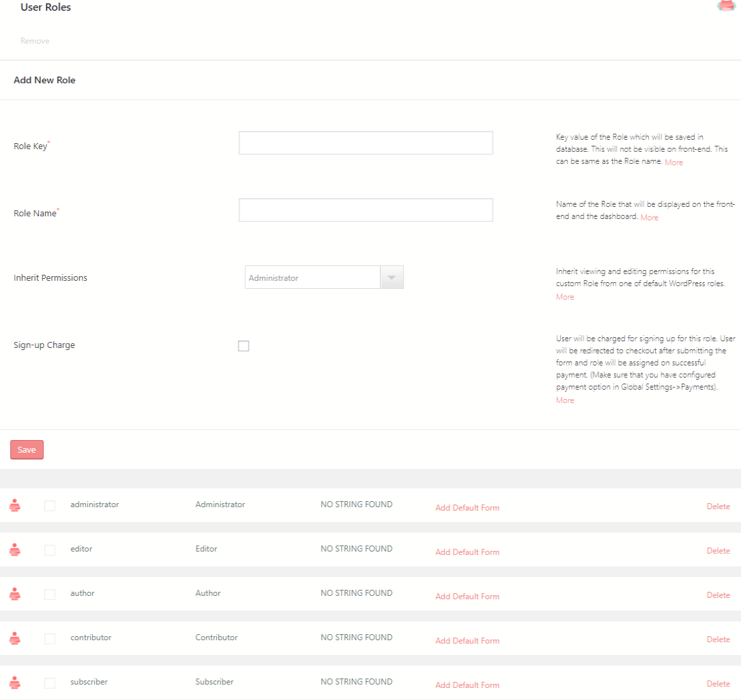The height and width of the screenshot is (700, 741).
Task: Delete the contributor role
Action: point(717,640)
